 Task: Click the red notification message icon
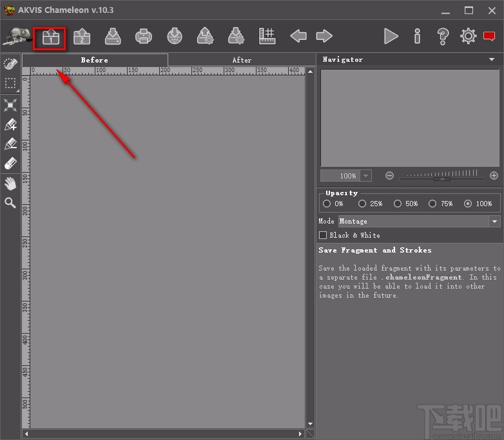489,36
